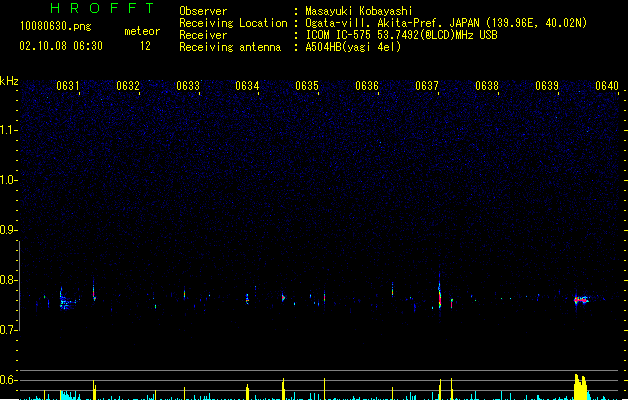The width and height of the screenshot is (629, 400).
Task: Click the 1.1 kHz axis label
Action: pyautogui.click(x=8, y=130)
